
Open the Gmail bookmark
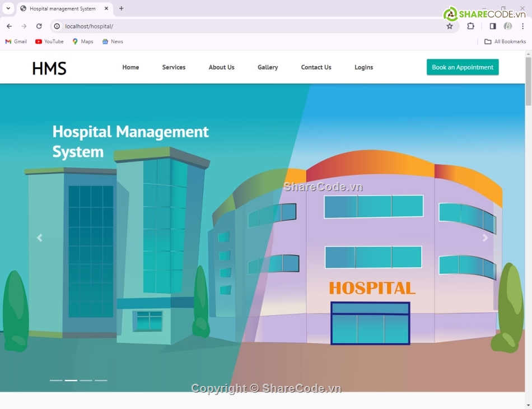(16, 41)
